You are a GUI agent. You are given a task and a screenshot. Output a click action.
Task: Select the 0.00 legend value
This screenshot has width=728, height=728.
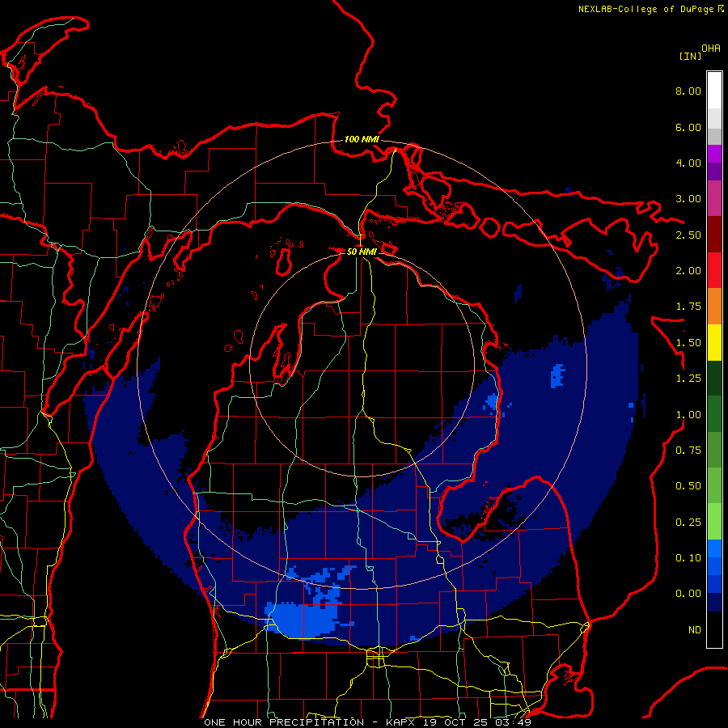click(x=688, y=594)
